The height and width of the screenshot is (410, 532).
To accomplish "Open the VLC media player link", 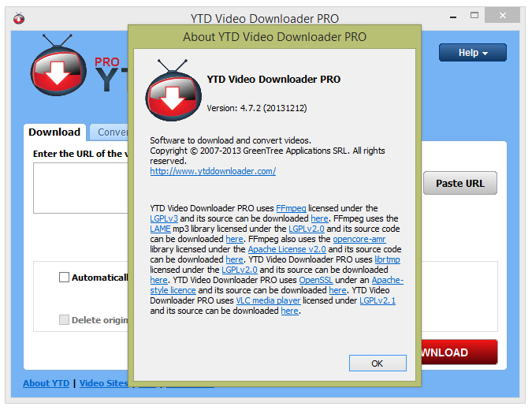I will (269, 300).
